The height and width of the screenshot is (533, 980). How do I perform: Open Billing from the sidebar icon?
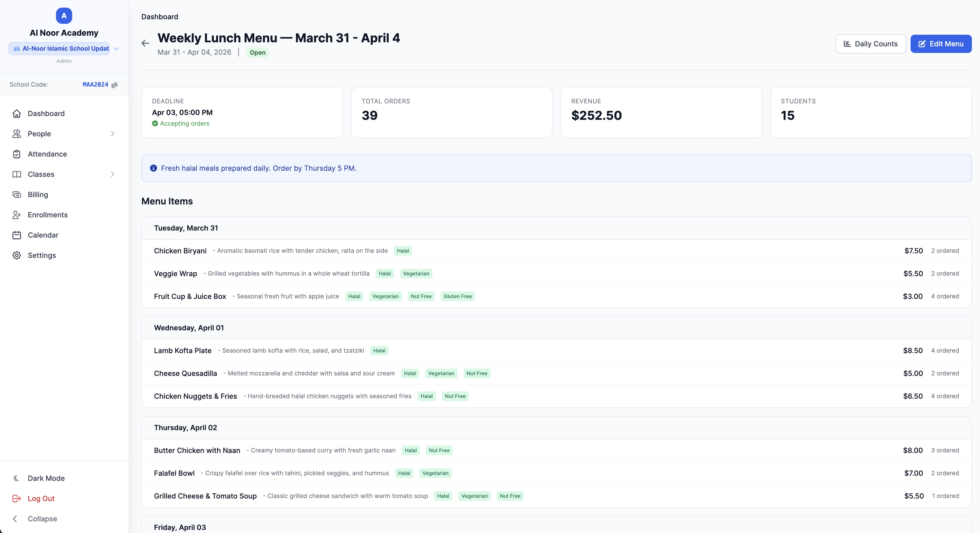click(17, 194)
